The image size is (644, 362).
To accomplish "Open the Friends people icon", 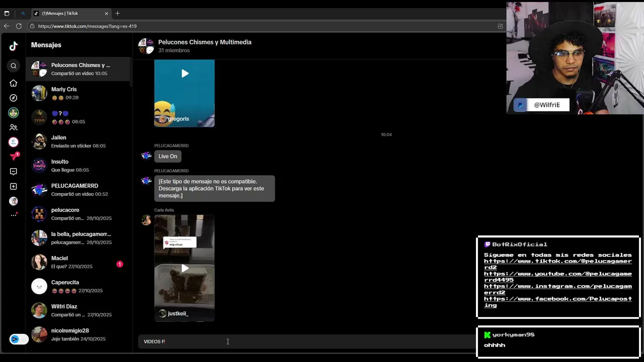I will click(14, 128).
